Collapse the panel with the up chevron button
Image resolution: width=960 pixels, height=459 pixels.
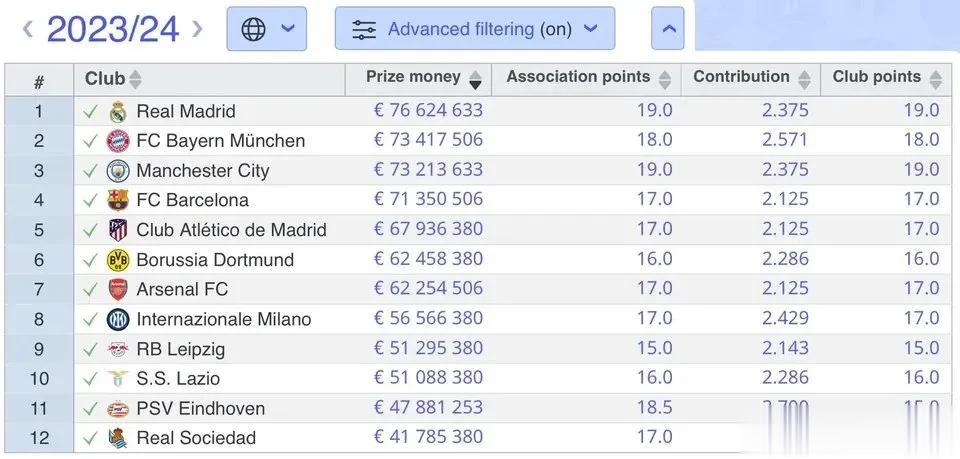[668, 29]
